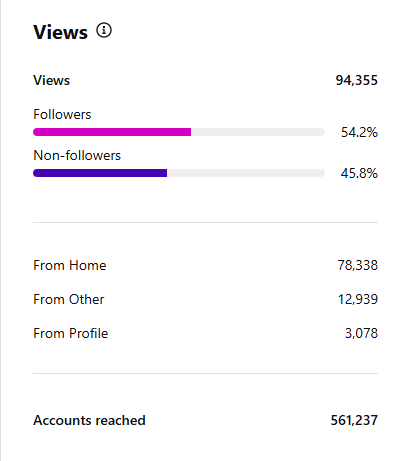This screenshot has width=410, height=461.
Task: Click the 45.8% non-followers percentage
Action: point(359,173)
